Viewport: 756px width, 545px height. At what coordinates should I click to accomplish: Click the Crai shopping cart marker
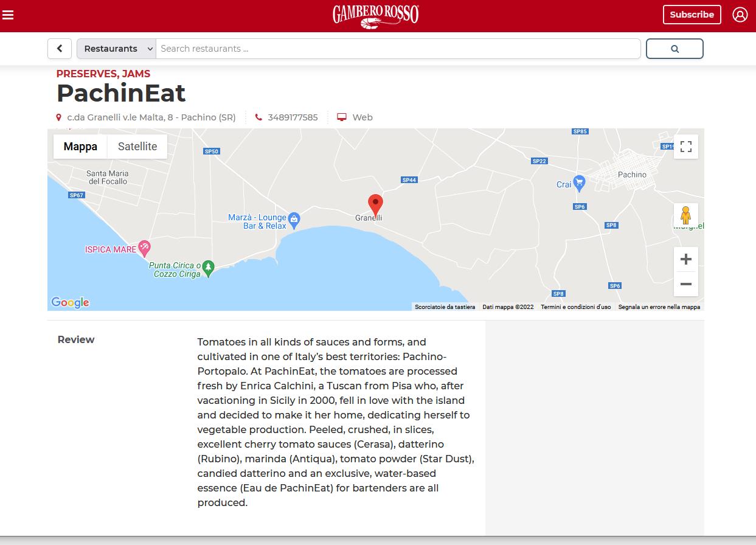pyautogui.click(x=579, y=182)
